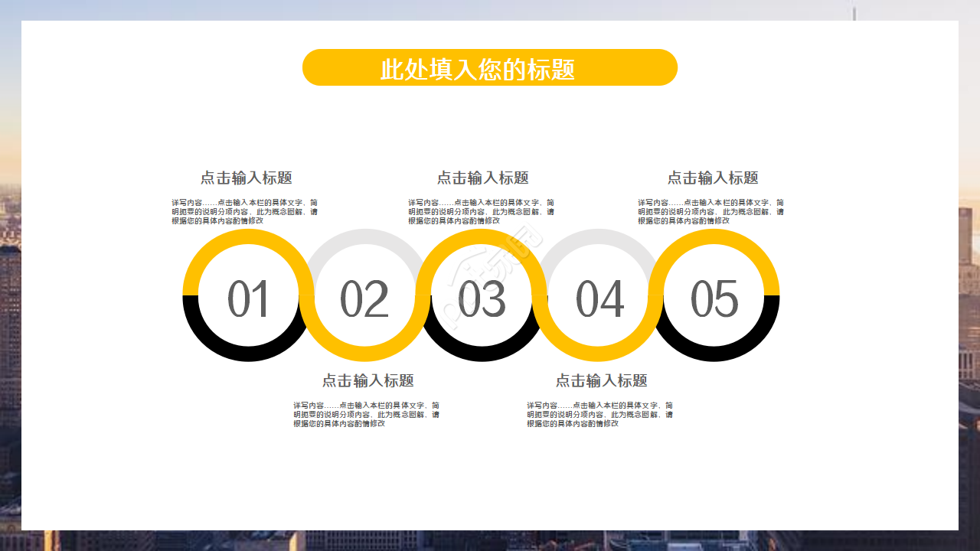The height and width of the screenshot is (551, 980).
Task: Click the slide title "此处填入您的标题"
Action: [x=478, y=70]
